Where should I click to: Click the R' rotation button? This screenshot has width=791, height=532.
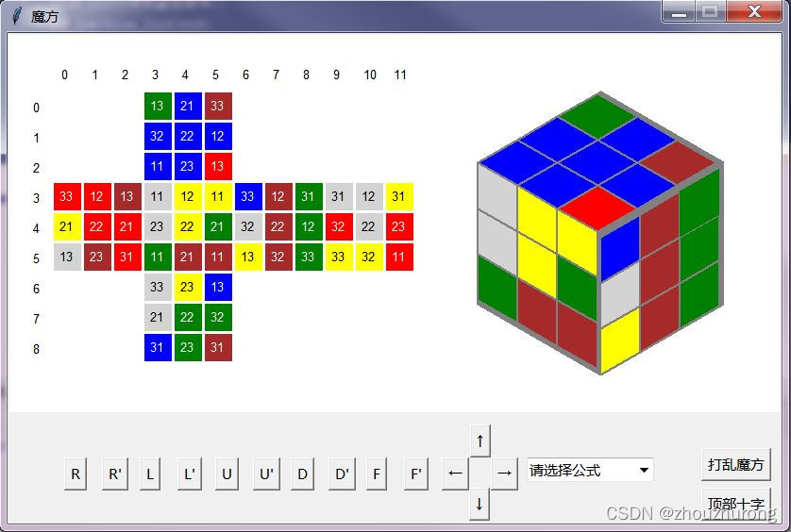115,474
